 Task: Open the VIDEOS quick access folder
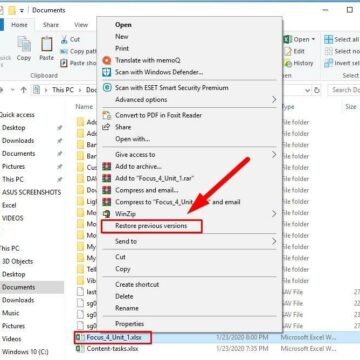[13, 218]
